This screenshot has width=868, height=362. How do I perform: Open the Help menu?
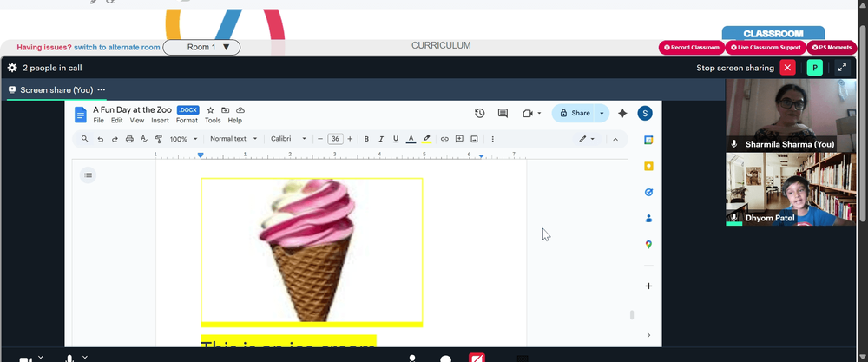pyautogui.click(x=234, y=120)
